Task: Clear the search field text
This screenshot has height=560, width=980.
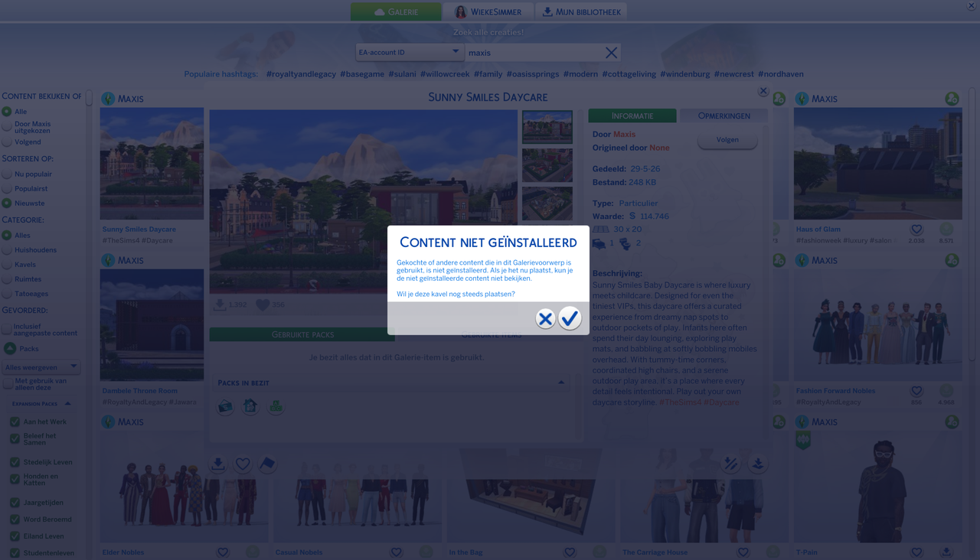Action: pos(611,53)
